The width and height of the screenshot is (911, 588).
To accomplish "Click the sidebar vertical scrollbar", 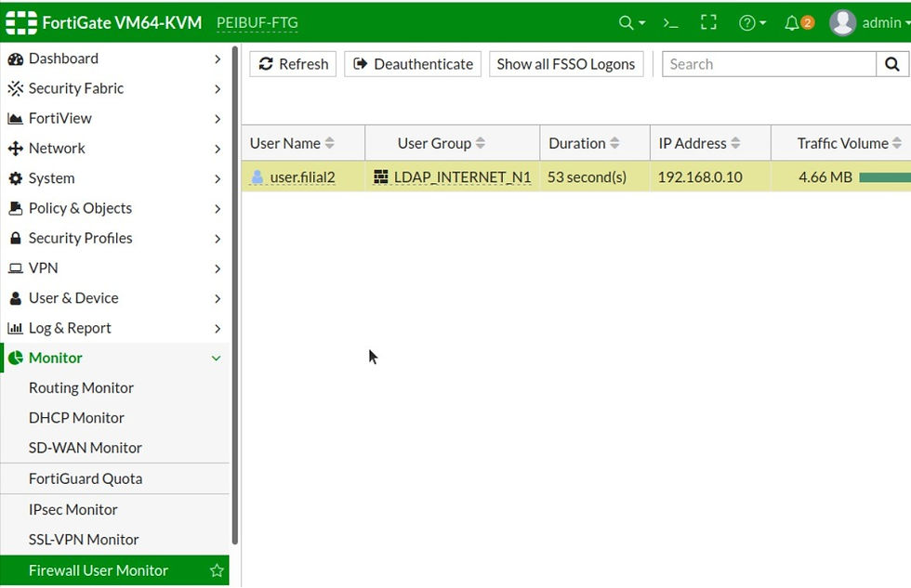I will tap(234, 296).
